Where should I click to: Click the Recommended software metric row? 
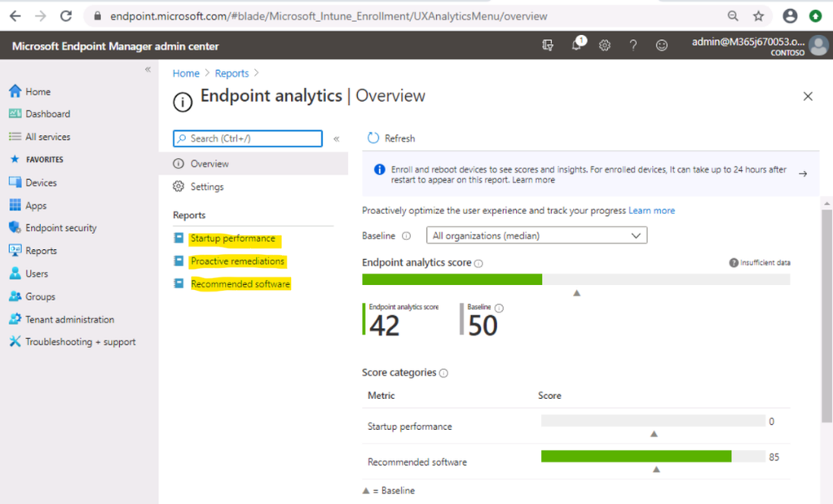(576, 462)
